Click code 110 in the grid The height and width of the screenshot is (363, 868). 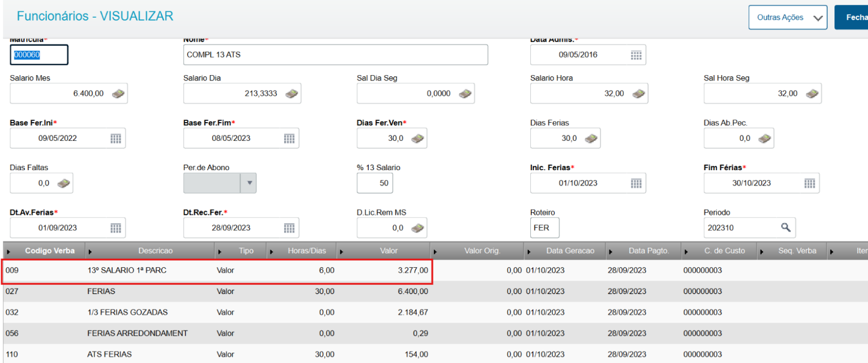pyautogui.click(x=12, y=354)
